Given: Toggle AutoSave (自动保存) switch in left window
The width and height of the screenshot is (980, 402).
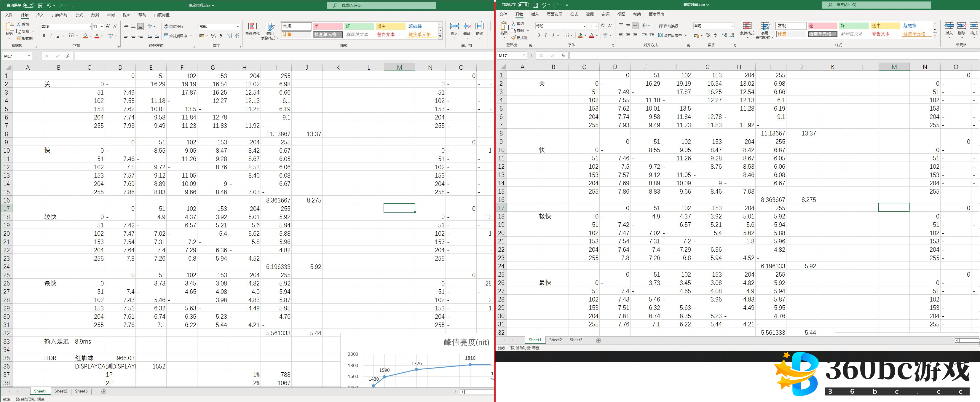Looking at the screenshot, I should [28, 5].
